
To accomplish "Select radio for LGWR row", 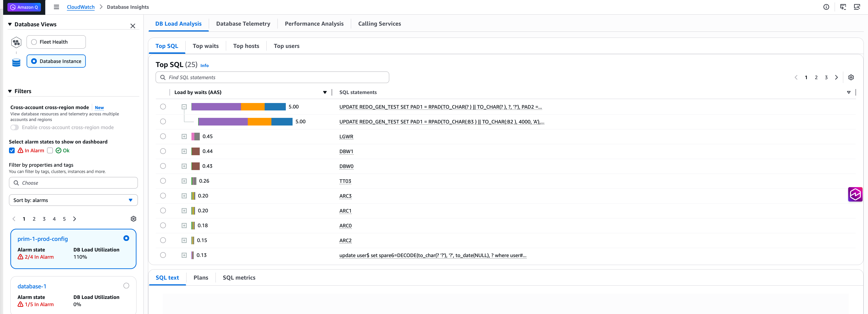I will (x=163, y=136).
